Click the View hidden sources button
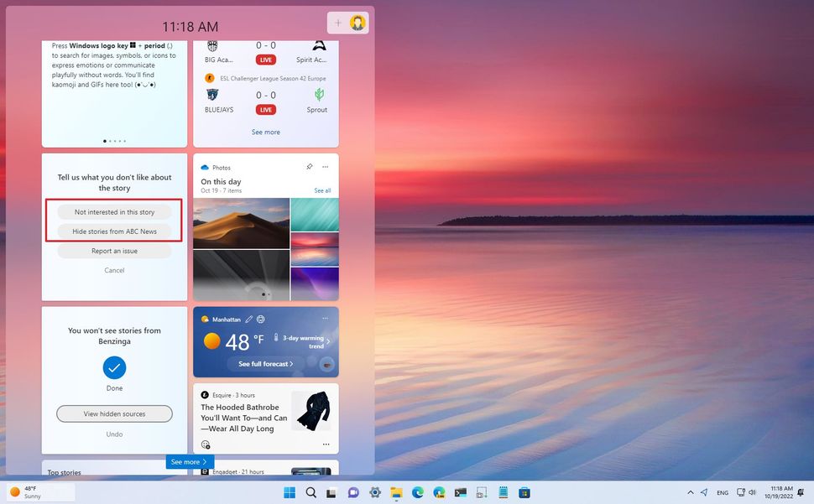The height and width of the screenshot is (504, 814). pos(114,413)
